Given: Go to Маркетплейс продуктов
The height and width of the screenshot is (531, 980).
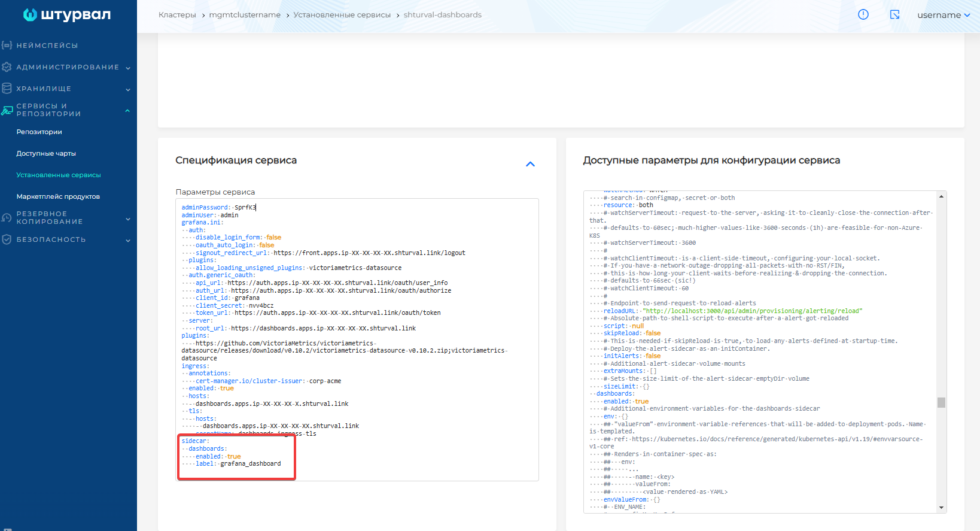Looking at the screenshot, I should point(58,196).
